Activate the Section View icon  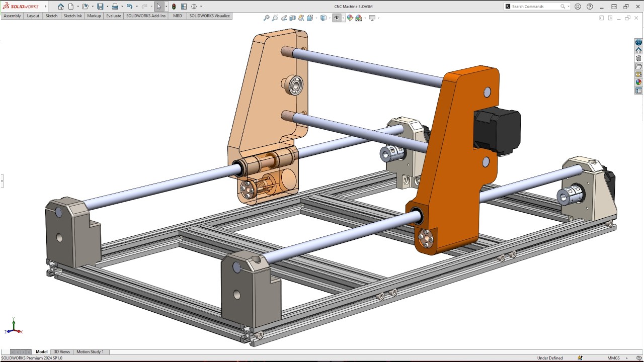pos(292,18)
